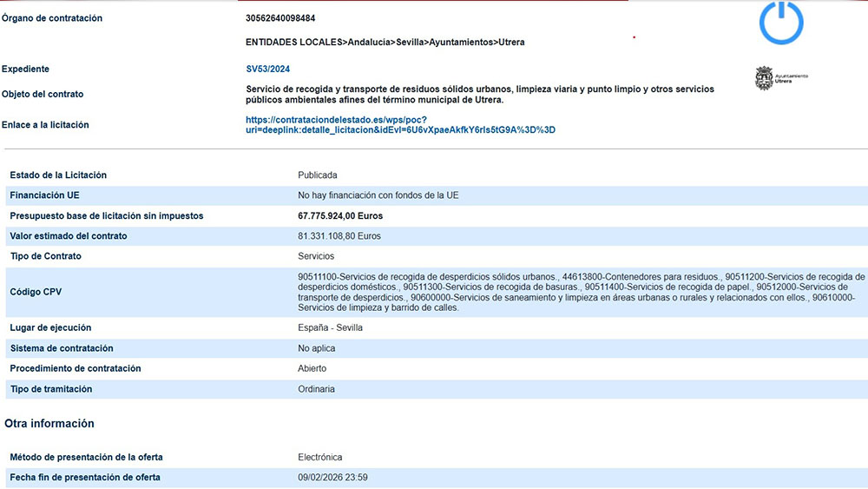Image resolution: width=868 pixels, height=489 pixels.
Task: Select the deadline 09/02/2026 23:59
Action: [332, 478]
